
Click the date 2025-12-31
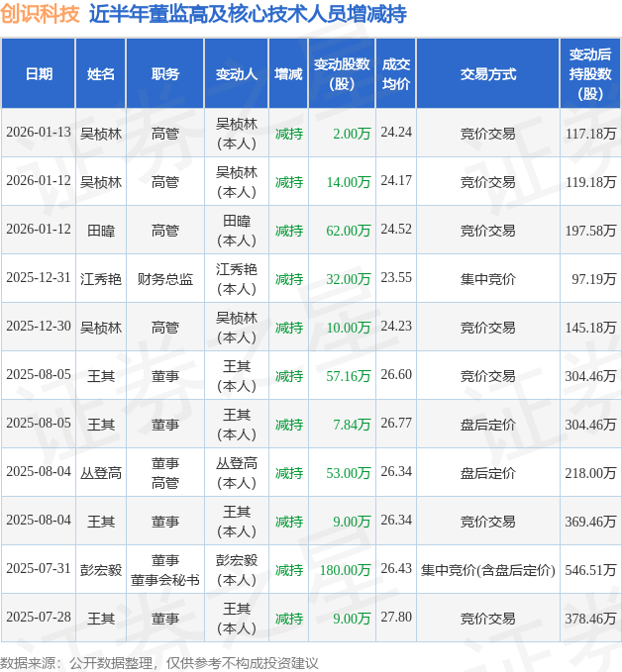point(39,278)
